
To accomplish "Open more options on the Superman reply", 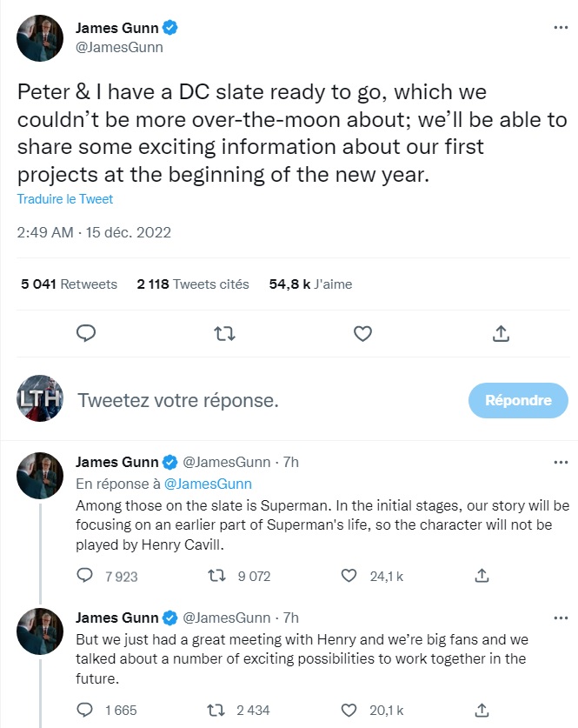I will [x=561, y=462].
